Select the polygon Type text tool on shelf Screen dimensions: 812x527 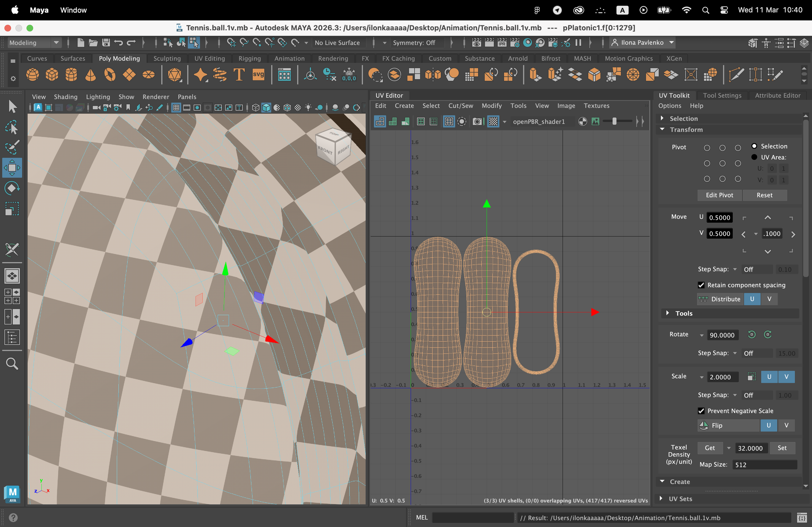[x=238, y=74]
